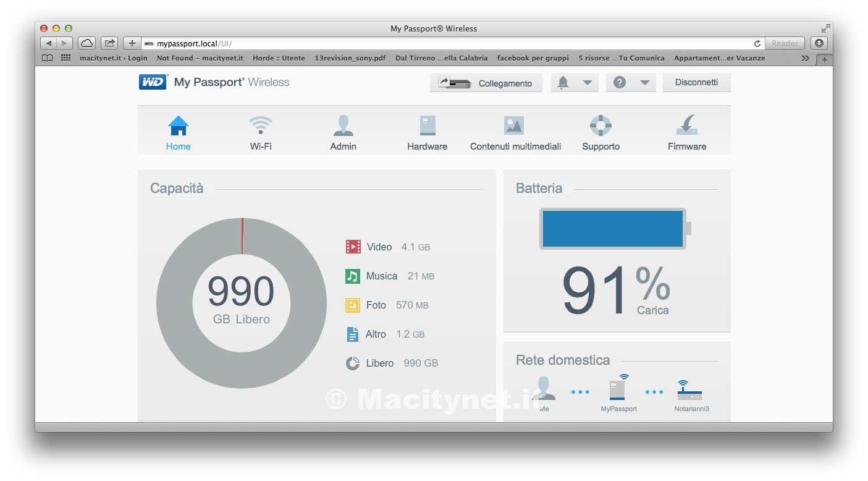The image size is (868, 481).
Task: Click the help question mark icon
Action: click(x=620, y=82)
